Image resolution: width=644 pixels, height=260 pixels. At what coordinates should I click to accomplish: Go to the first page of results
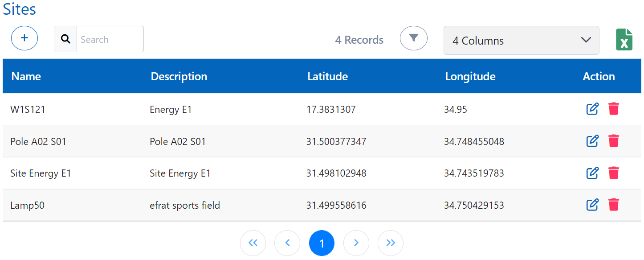pos(253,243)
